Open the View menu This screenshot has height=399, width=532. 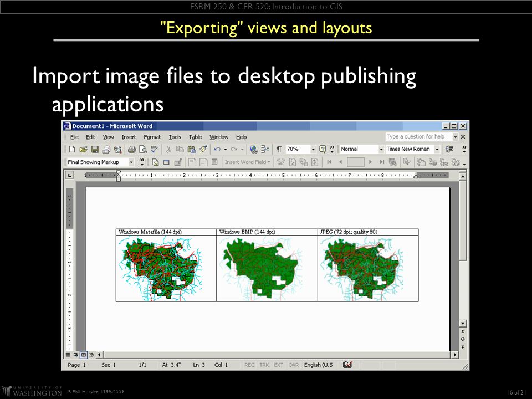click(109, 137)
